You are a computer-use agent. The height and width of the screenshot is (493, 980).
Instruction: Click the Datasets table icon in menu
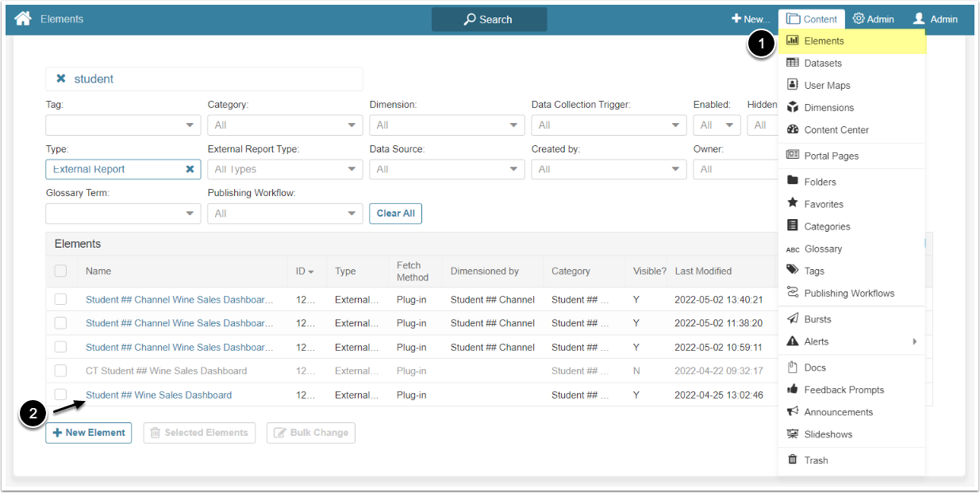pyautogui.click(x=792, y=63)
